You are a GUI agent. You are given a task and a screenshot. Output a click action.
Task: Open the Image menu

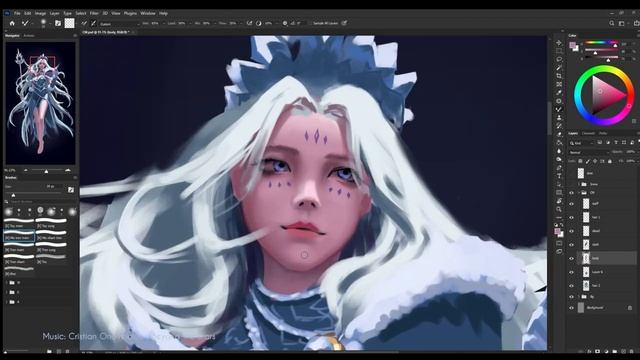pos(40,13)
